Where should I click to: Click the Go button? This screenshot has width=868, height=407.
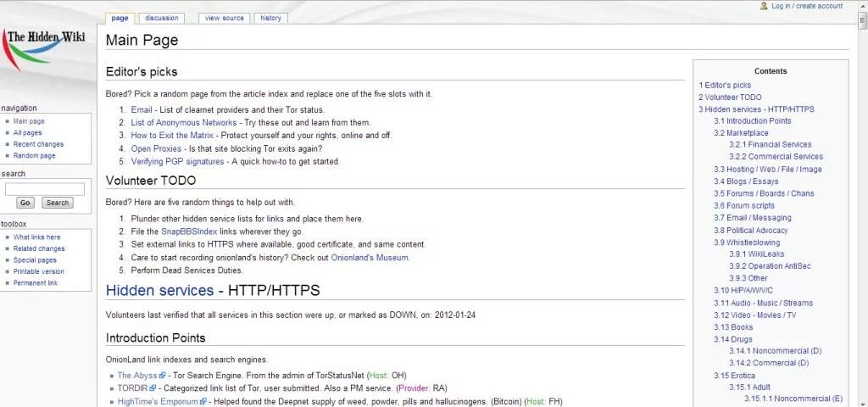tap(25, 203)
